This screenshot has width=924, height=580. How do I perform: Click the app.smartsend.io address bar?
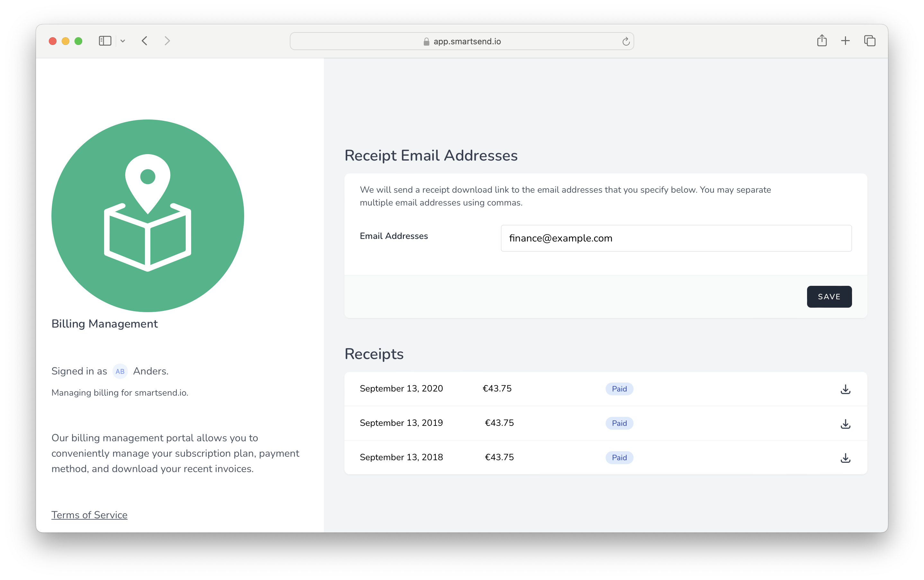[x=462, y=41]
